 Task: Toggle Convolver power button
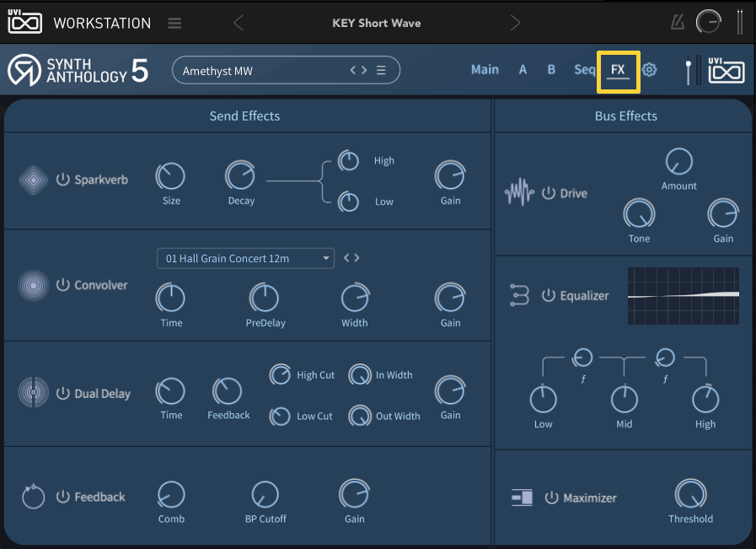[x=62, y=285]
